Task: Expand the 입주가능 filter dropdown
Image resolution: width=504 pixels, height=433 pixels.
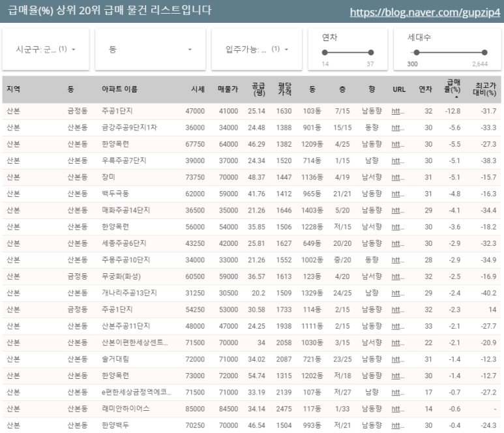Action: [x=256, y=49]
